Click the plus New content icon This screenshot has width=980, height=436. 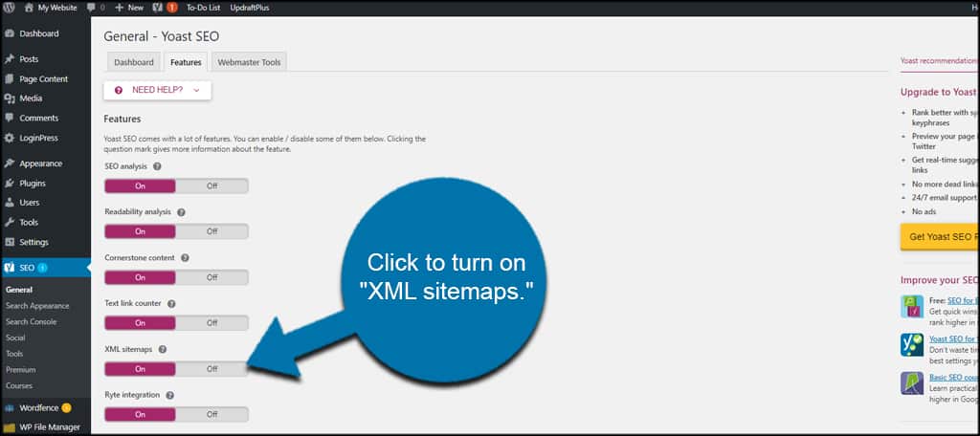pos(120,8)
